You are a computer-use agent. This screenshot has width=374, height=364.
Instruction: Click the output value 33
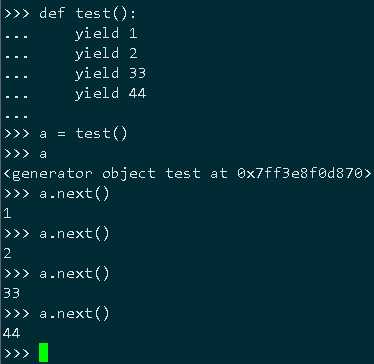click(x=11, y=293)
